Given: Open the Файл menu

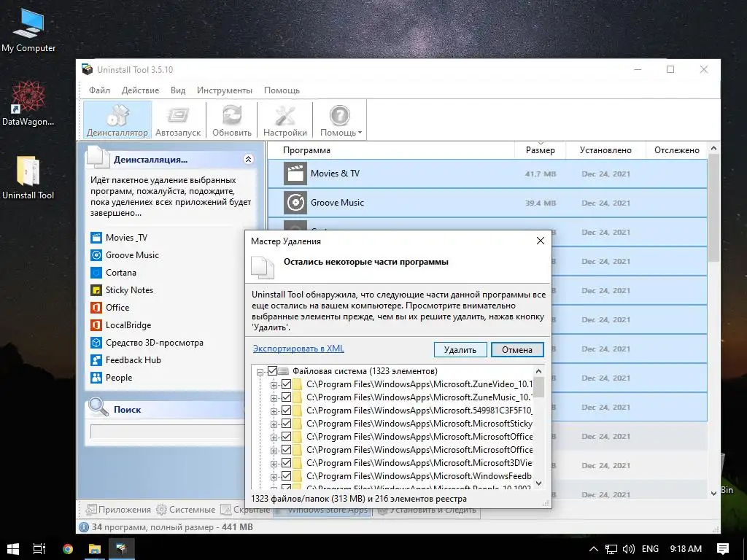Looking at the screenshot, I should pyautogui.click(x=99, y=90).
